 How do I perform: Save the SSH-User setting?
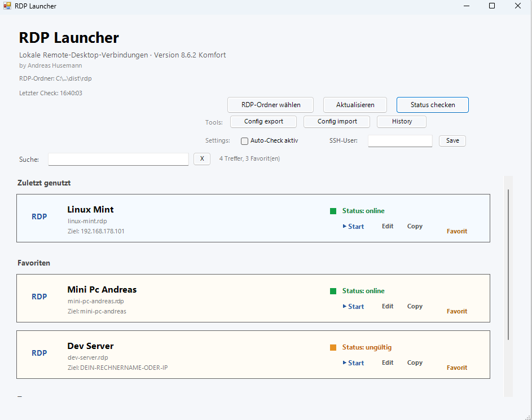452,140
